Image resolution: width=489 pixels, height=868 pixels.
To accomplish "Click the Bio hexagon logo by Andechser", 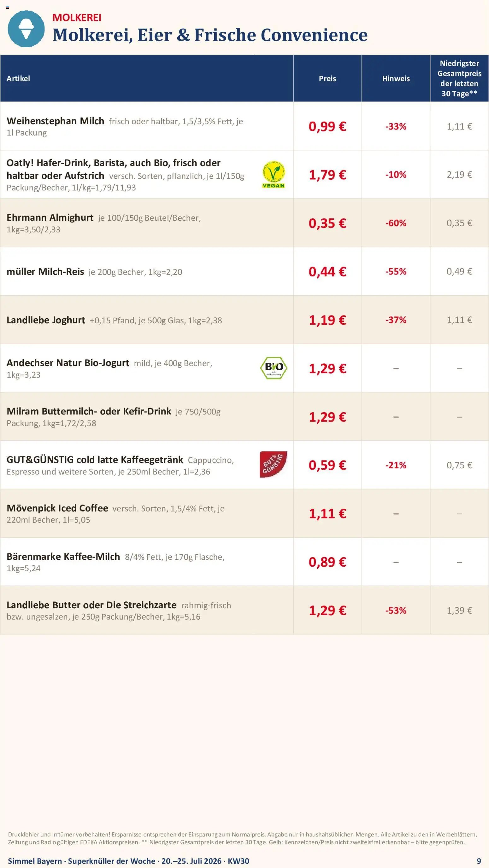I will pos(274,368).
